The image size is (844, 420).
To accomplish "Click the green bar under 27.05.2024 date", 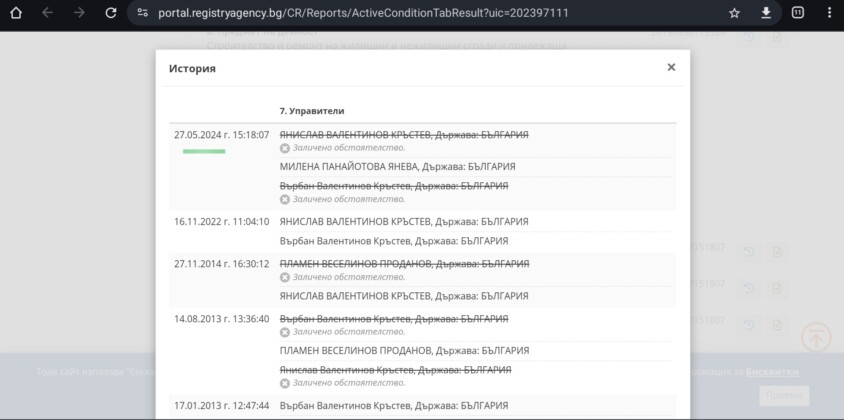I will 204,152.
